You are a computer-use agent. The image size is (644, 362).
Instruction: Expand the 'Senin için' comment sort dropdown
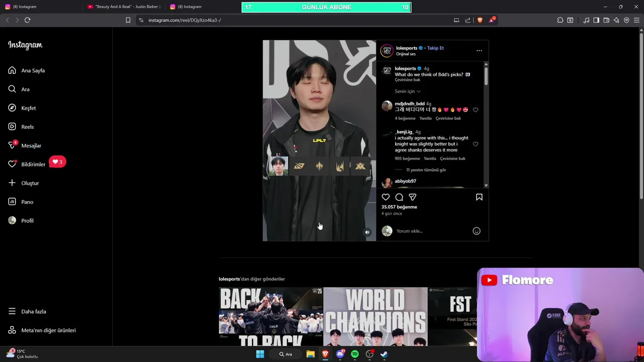click(408, 91)
